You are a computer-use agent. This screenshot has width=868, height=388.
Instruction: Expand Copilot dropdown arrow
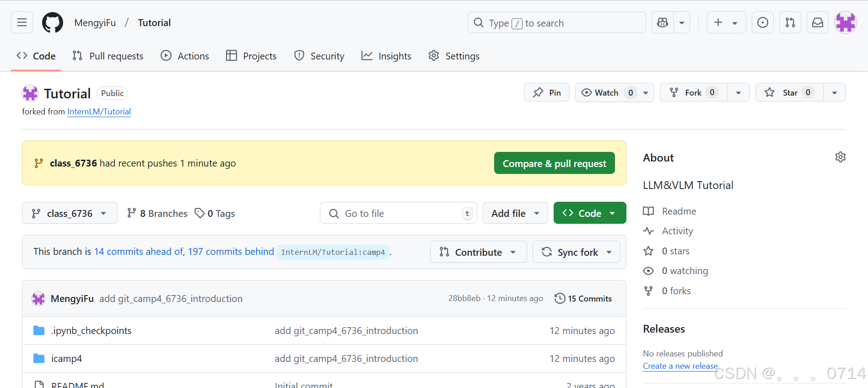pos(682,22)
